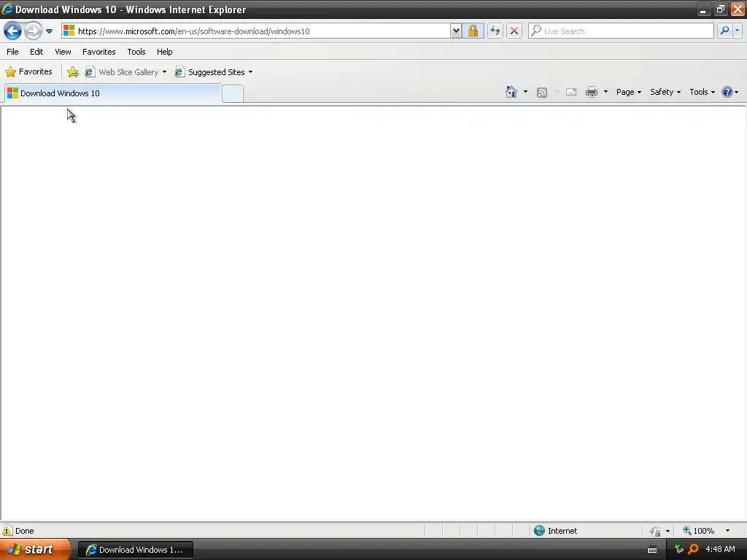747x560 pixels.
Task: Open the View menu
Action: tap(63, 52)
